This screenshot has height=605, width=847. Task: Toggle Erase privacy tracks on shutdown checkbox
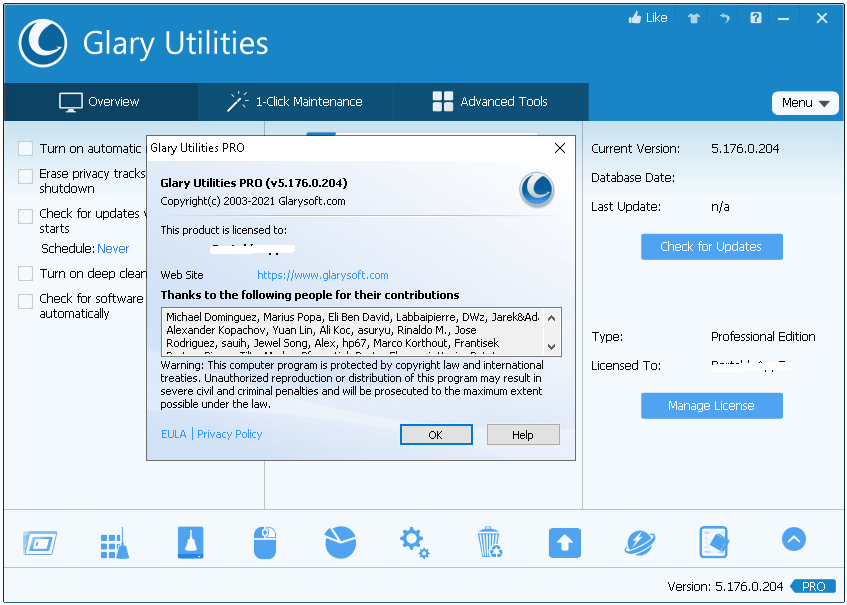(x=25, y=176)
